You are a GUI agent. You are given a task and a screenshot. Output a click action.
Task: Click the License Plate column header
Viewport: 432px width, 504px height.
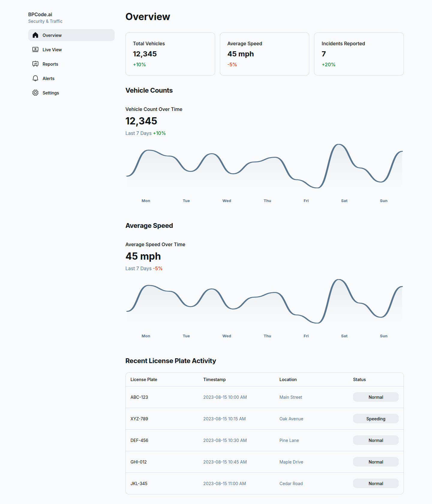click(x=144, y=380)
